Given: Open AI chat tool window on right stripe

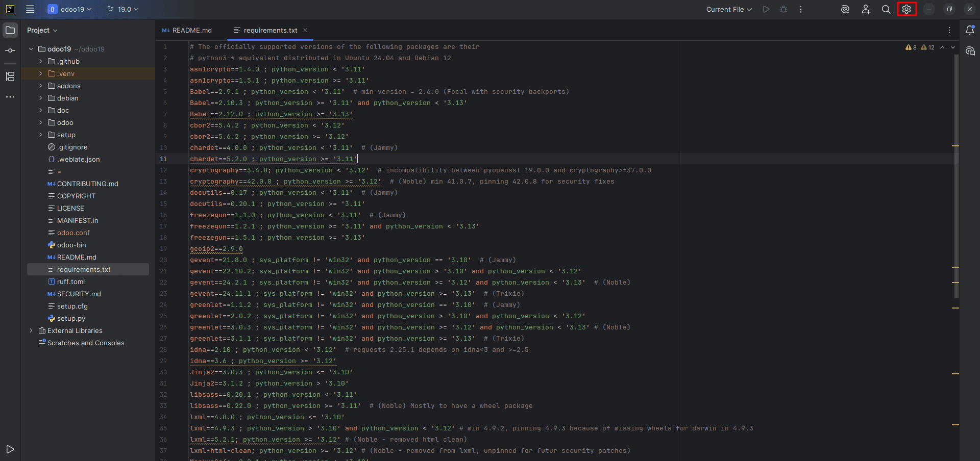Looking at the screenshot, I should click(x=970, y=50).
